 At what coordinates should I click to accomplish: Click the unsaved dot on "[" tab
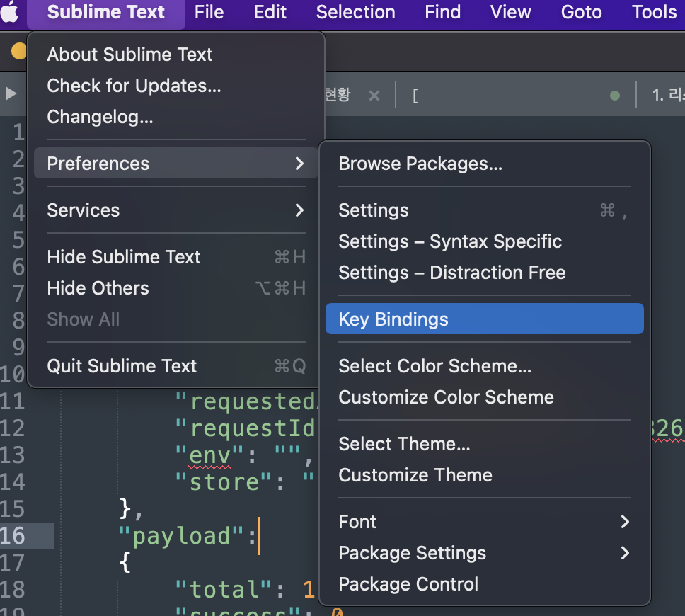(x=615, y=96)
